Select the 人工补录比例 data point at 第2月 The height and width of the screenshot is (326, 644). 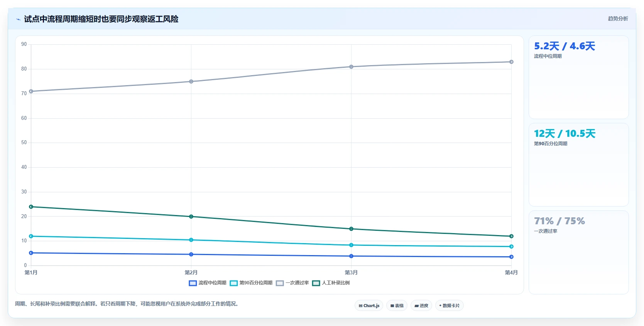coord(191,217)
